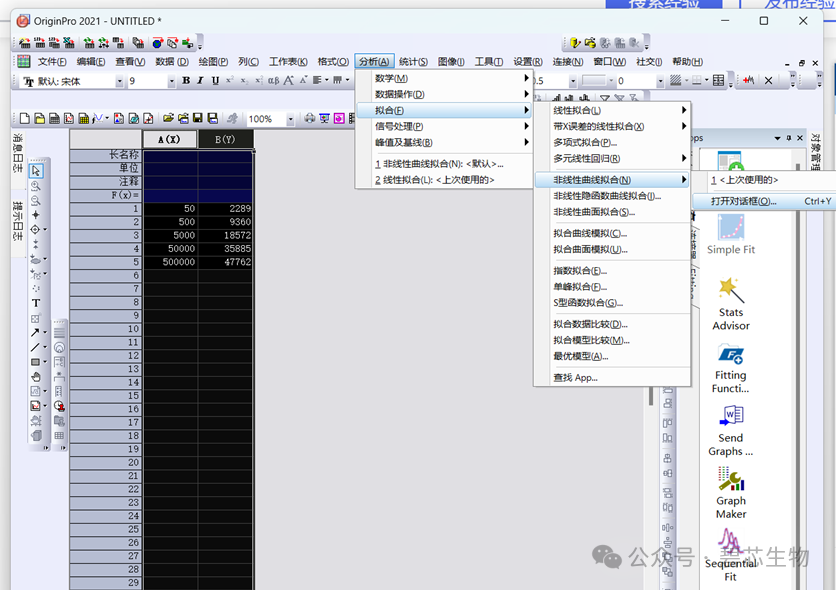Click the Print icon
This screenshot has height=590, width=836.
(x=309, y=118)
